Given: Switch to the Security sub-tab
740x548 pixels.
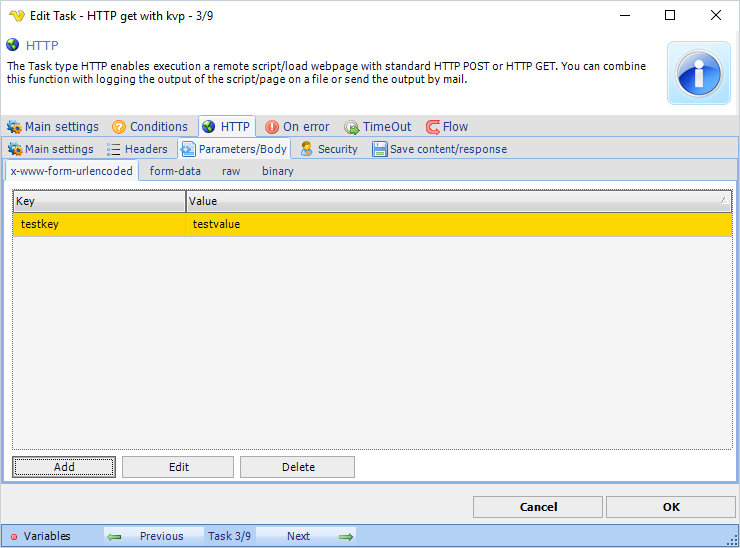Looking at the screenshot, I should [x=329, y=149].
